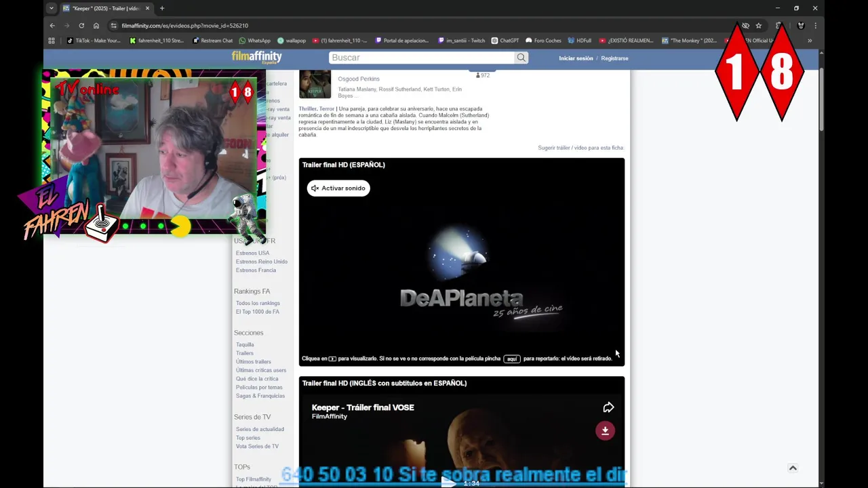Select the Keeper (2025) Trailer tab
The height and width of the screenshot is (488, 868).
[x=106, y=8]
